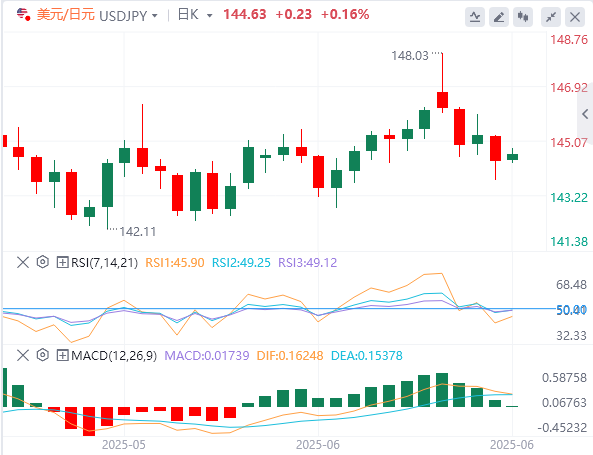Open the 日K timeframe dropdown

pyautogui.click(x=210, y=16)
